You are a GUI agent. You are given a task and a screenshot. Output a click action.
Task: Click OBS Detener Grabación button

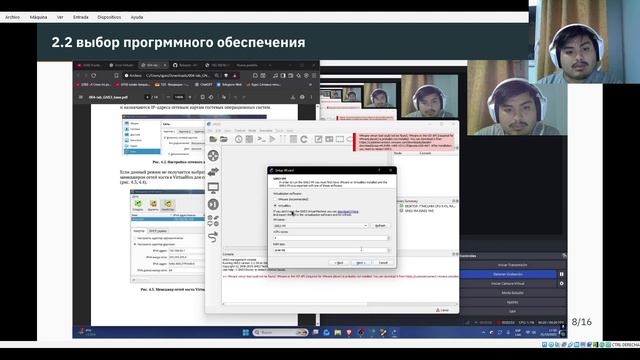508,274
